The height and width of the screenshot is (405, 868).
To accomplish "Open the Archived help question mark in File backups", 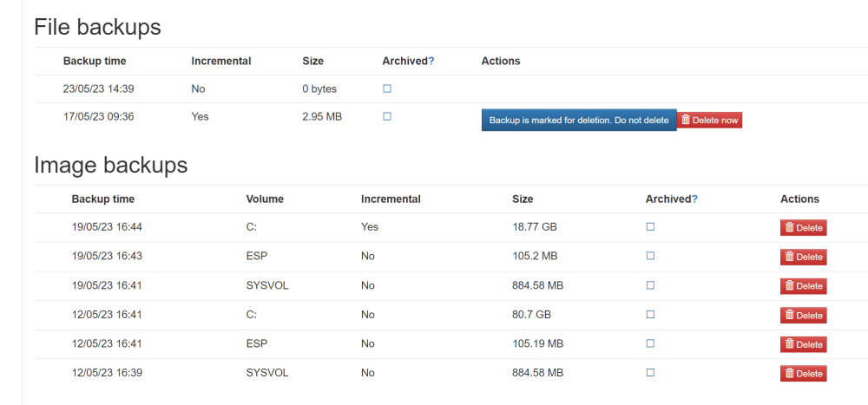I will point(431,61).
